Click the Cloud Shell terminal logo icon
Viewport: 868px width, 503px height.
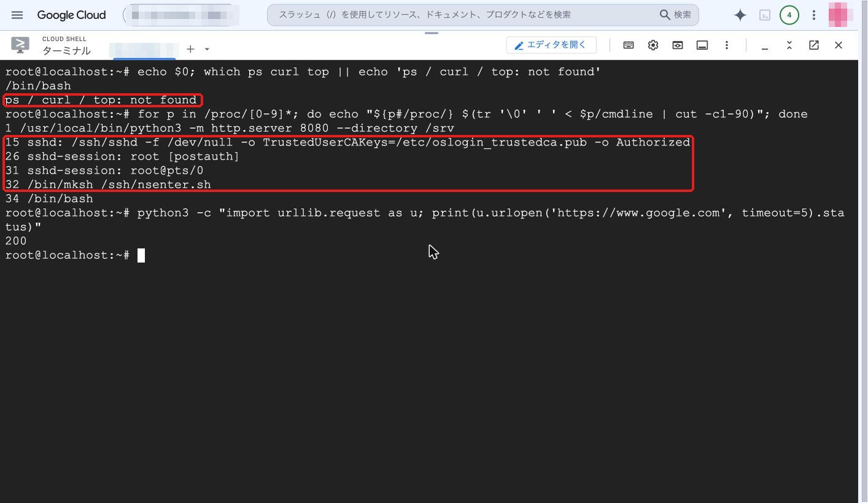click(20, 45)
